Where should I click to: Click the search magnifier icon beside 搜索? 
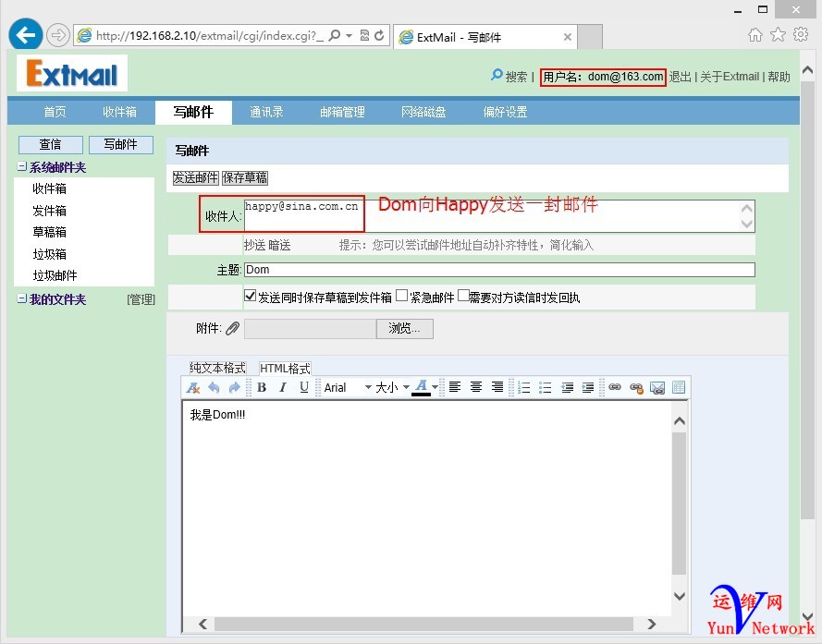tap(497, 75)
